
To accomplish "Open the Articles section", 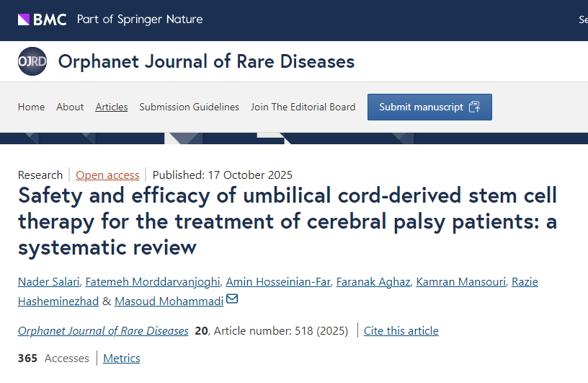I will (x=112, y=107).
